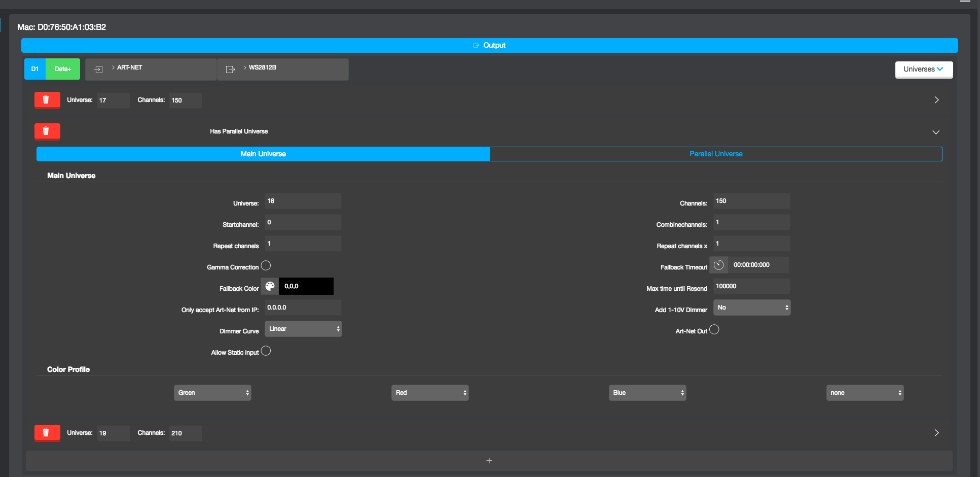
Task: Select the Main Universe tab
Action: 263,154
